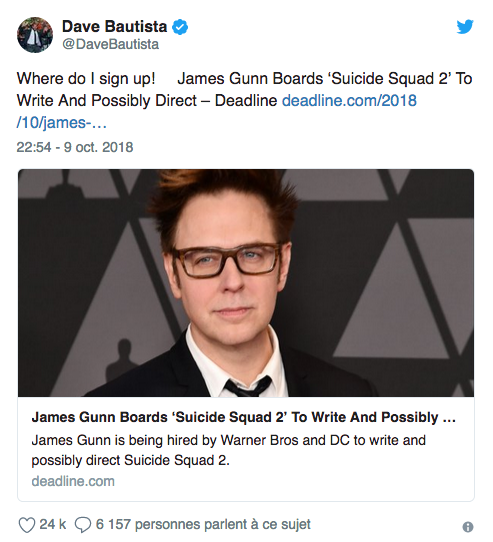The width and height of the screenshot is (493, 542).
Task: Follow the deadline.com/2018 link in tweet
Action: (x=349, y=101)
